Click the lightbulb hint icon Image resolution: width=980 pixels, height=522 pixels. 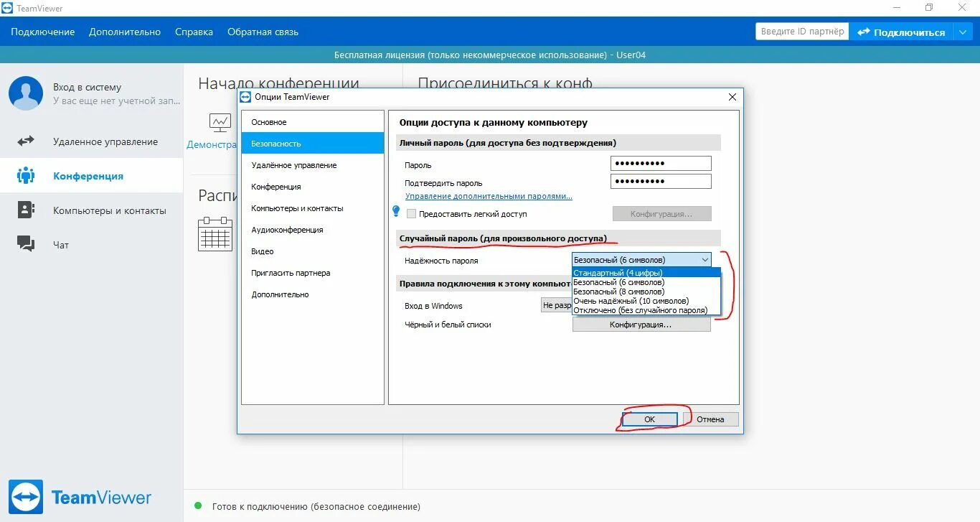pyautogui.click(x=395, y=211)
